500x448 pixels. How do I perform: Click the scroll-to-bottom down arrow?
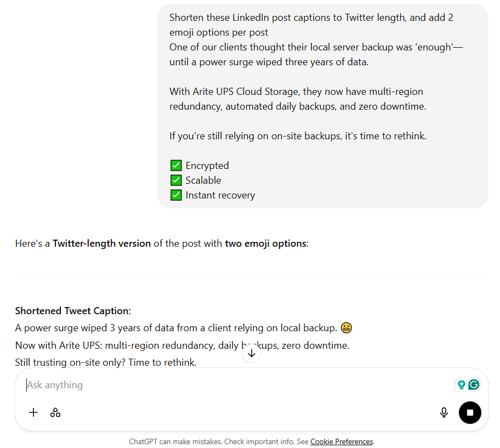pos(252,353)
